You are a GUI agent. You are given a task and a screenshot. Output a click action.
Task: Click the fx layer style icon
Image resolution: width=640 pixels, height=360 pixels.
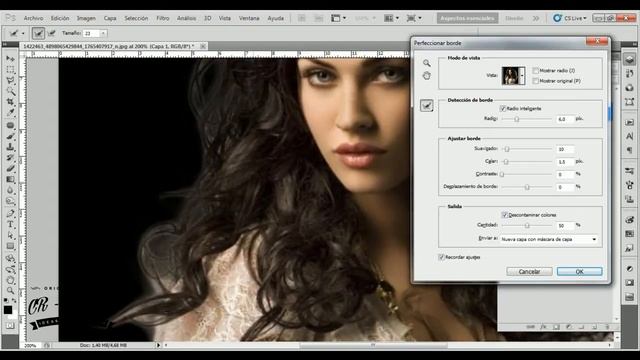pyautogui.click(x=543, y=327)
